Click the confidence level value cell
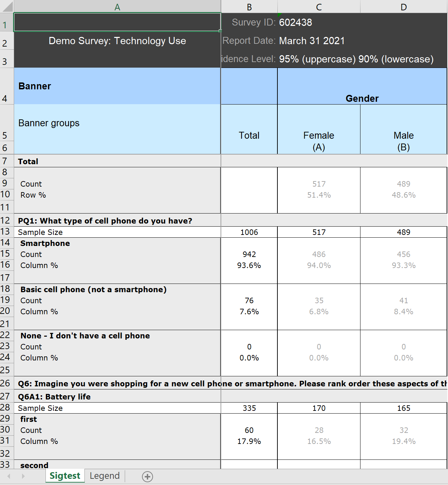The width and height of the screenshot is (448, 485). (x=356, y=59)
